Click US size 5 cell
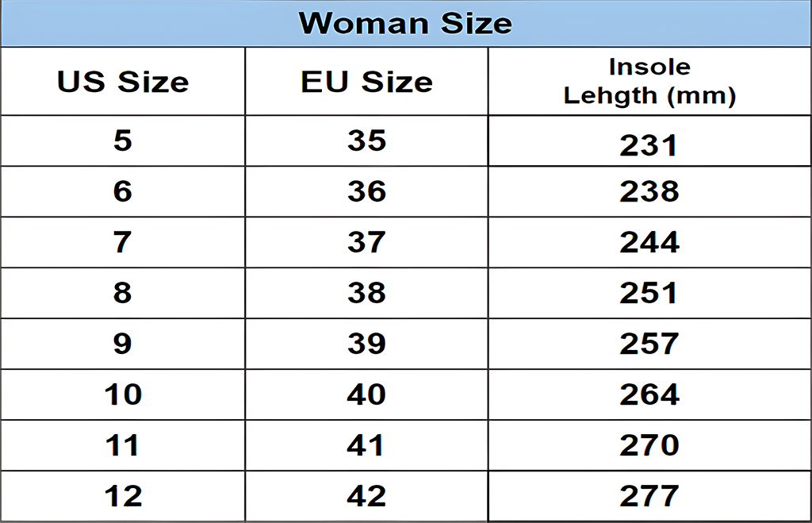Viewport: 812px width, 523px height. 123,140
